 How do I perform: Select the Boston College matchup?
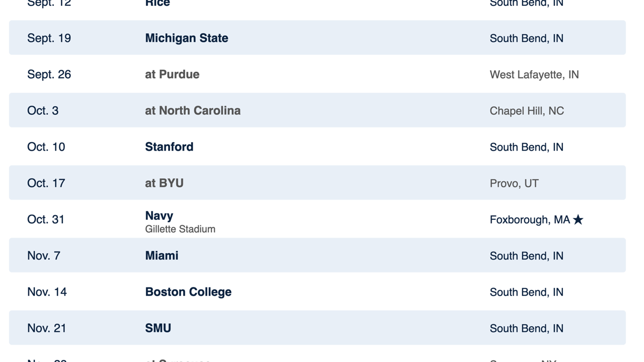click(188, 292)
